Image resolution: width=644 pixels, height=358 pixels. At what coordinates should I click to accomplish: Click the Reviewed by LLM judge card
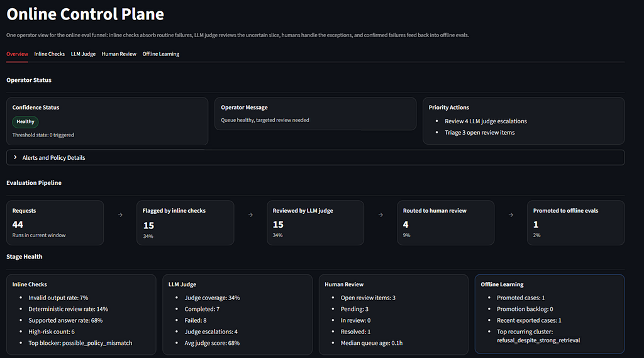click(316, 223)
